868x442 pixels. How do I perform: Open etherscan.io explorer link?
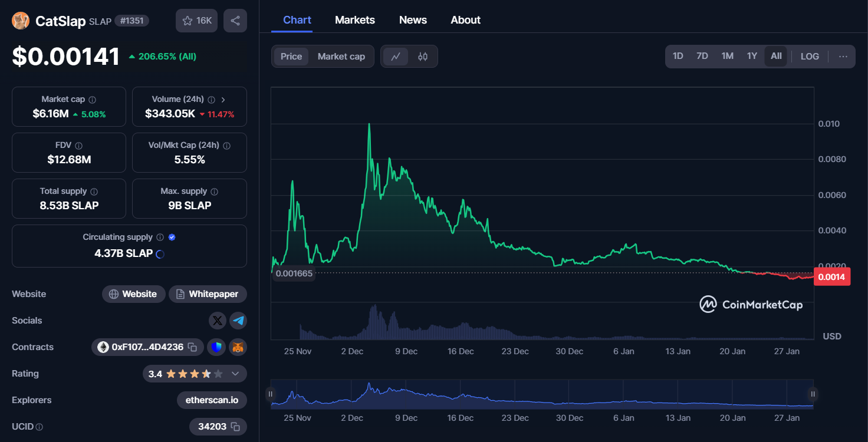[212, 400]
